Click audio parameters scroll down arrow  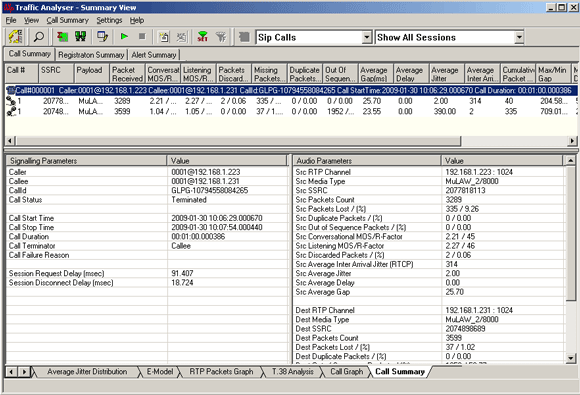570,358
